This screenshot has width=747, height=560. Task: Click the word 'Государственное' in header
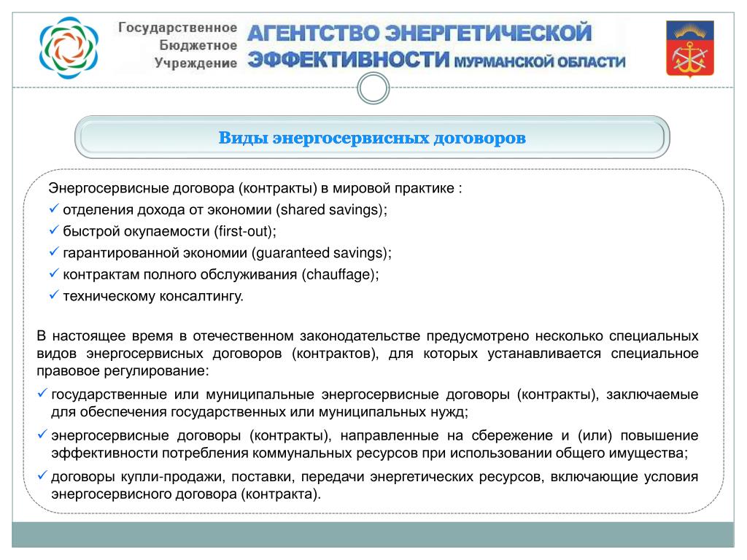[x=178, y=28]
